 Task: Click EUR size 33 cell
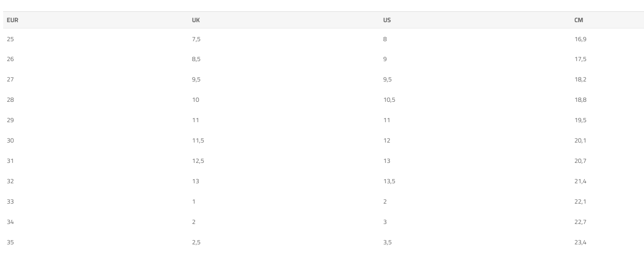point(11,202)
